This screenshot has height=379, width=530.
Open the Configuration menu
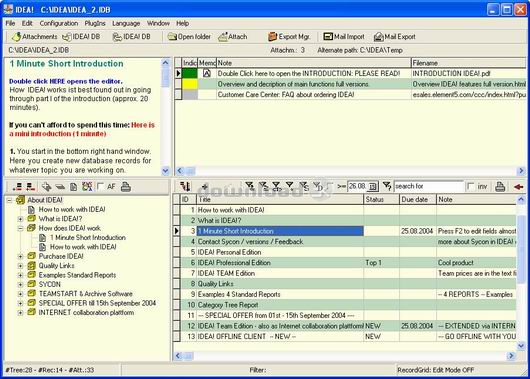[x=59, y=23]
